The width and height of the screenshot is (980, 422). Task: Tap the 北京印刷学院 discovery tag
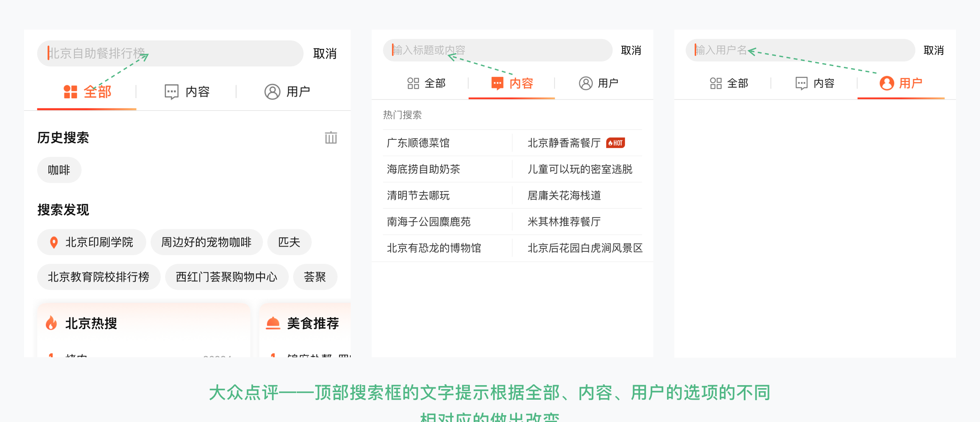(91, 242)
